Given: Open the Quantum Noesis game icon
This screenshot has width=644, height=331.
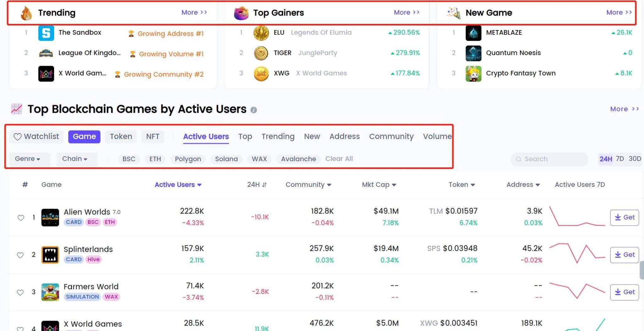Looking at the screenshot, I should pos(473,53).
